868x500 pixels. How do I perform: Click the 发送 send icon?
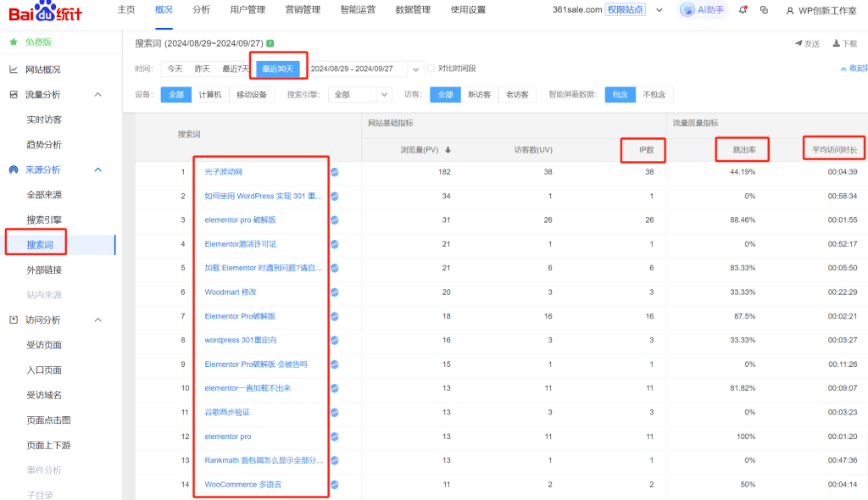click(x=798, y=43)
